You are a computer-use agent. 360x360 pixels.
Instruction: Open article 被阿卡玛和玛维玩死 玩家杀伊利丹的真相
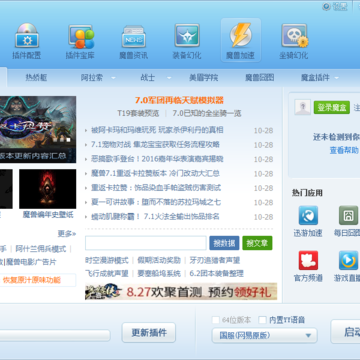157,130
